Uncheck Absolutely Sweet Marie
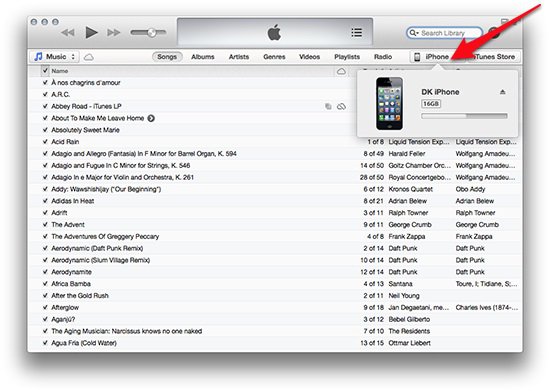This screenshot has height=391, width=550. point(45,130)
